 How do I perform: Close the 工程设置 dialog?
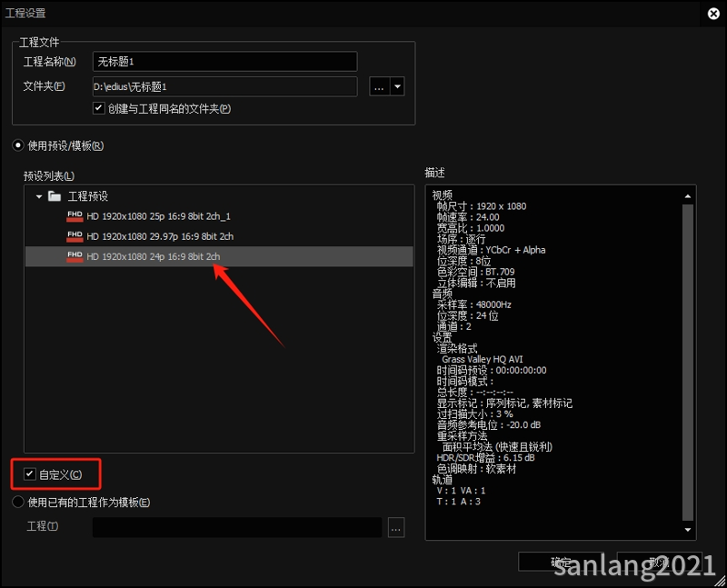coord(713,14)
